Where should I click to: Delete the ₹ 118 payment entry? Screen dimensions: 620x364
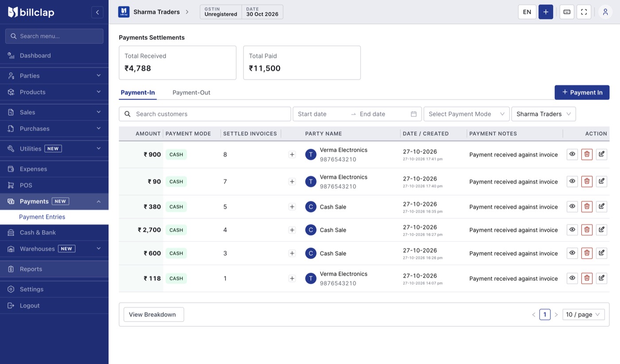point(587,278)
